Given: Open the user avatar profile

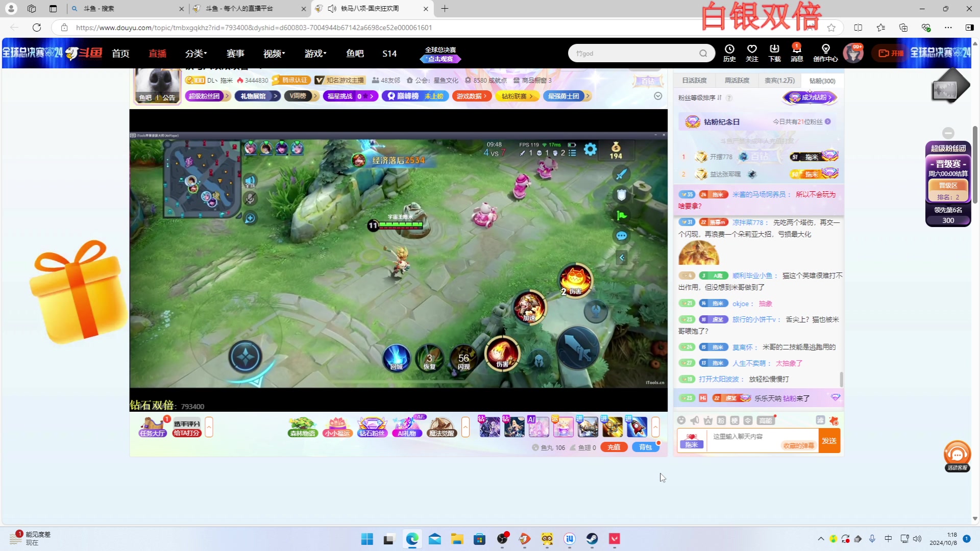Looking at the screenshot, I should click(x=853, y=53).
